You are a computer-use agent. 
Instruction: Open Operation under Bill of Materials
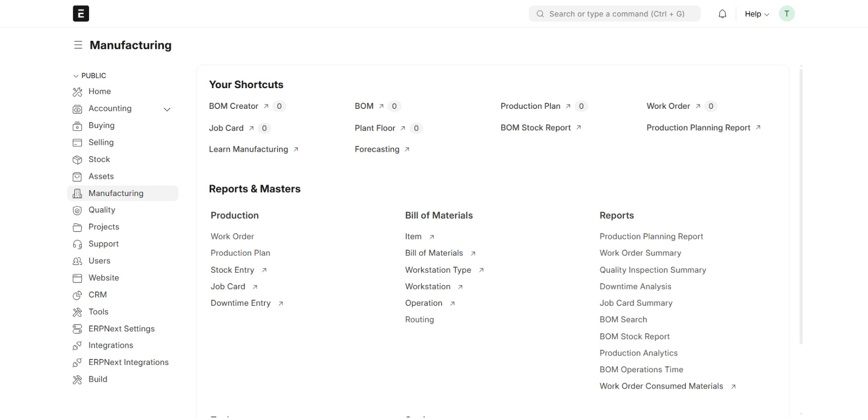424,303
